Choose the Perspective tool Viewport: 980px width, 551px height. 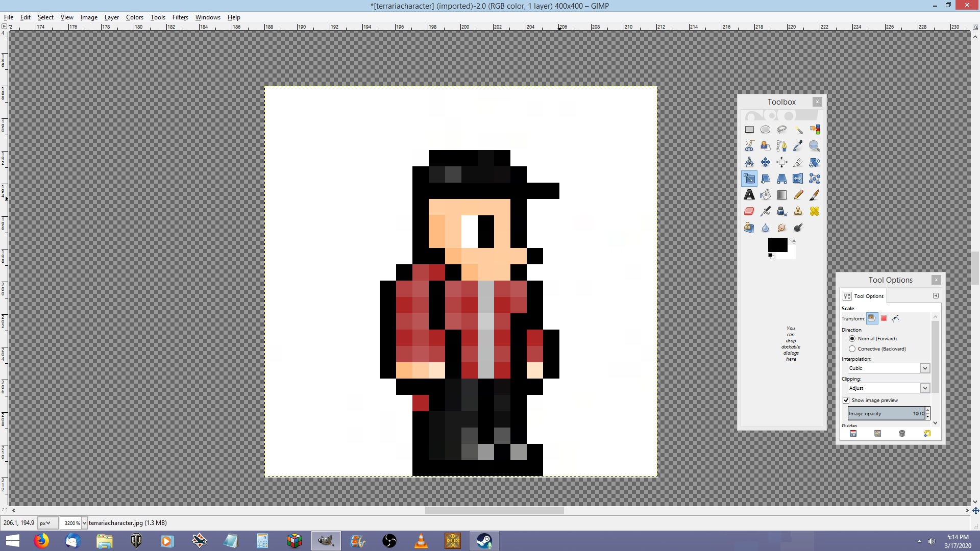point(781,179)
